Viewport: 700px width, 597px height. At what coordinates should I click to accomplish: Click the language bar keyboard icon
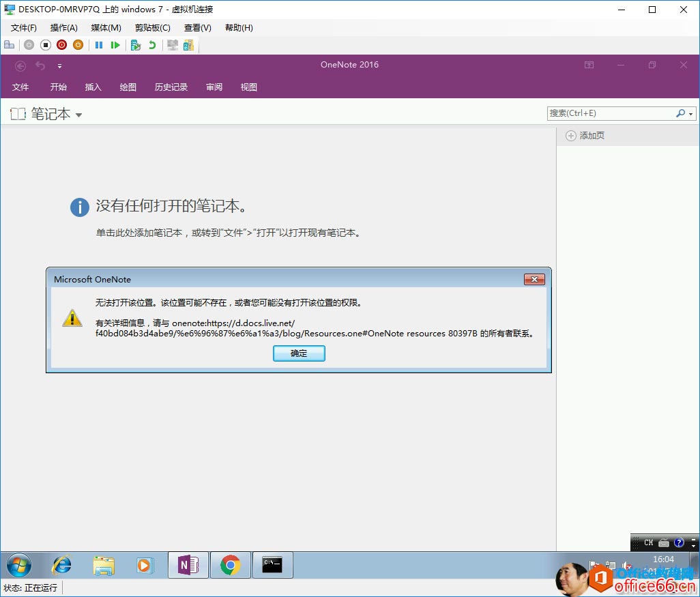pyautogui.click(x=664, y=543)
